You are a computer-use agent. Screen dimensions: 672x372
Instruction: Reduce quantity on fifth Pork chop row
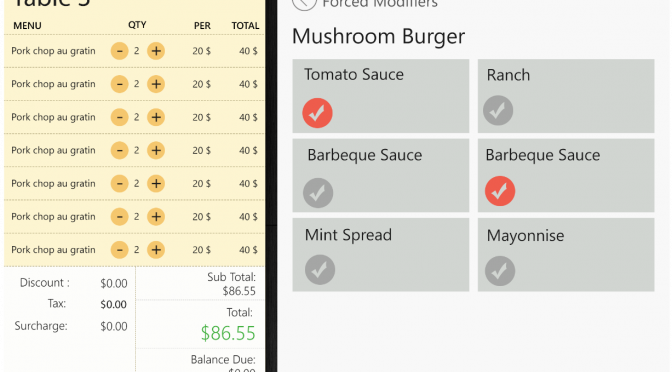[120, 183]
